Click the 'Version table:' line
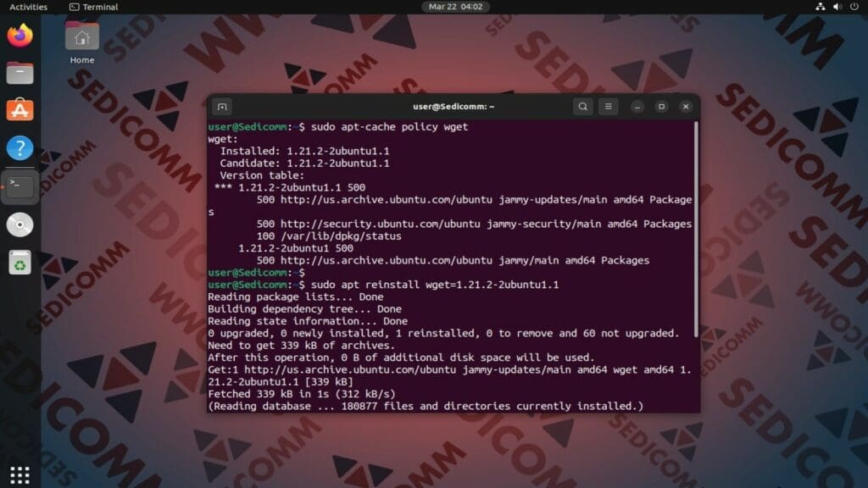The image size is (868, 488). pos(262,175)
